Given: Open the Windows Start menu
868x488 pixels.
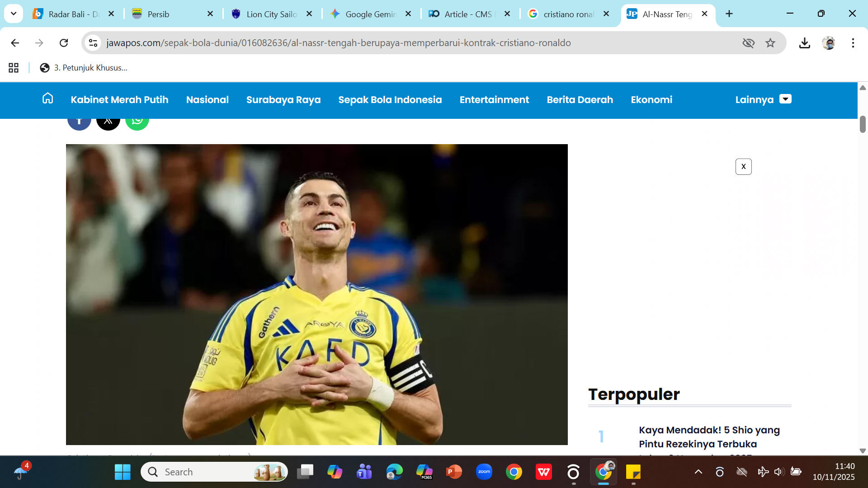Looking at the screenshot, I should pyautogui.click(x=123, y=472).
